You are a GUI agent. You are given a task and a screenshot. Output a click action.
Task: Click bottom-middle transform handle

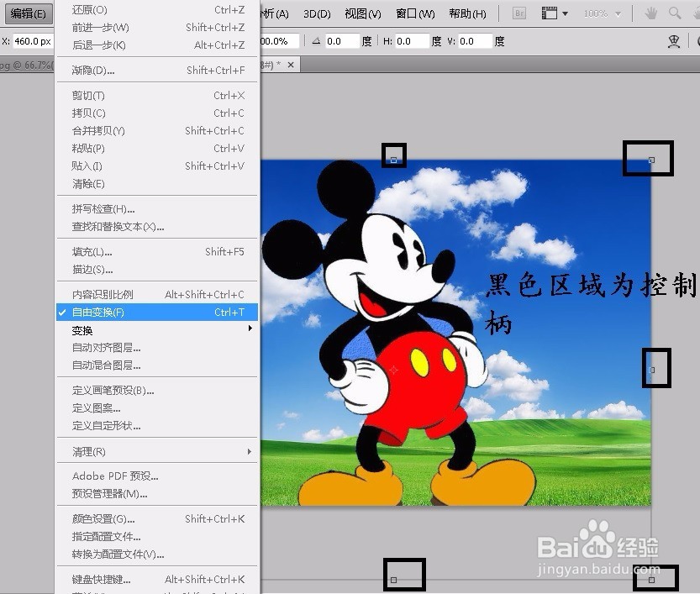(x=394, y=581)
